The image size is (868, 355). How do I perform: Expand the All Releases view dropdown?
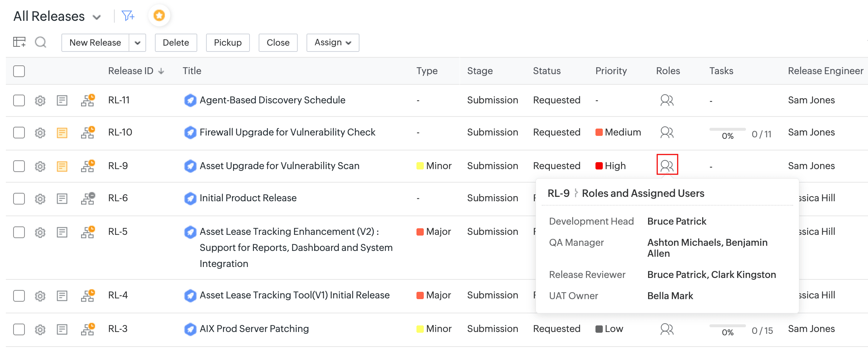pyautogui.click(x=97, y=17)
